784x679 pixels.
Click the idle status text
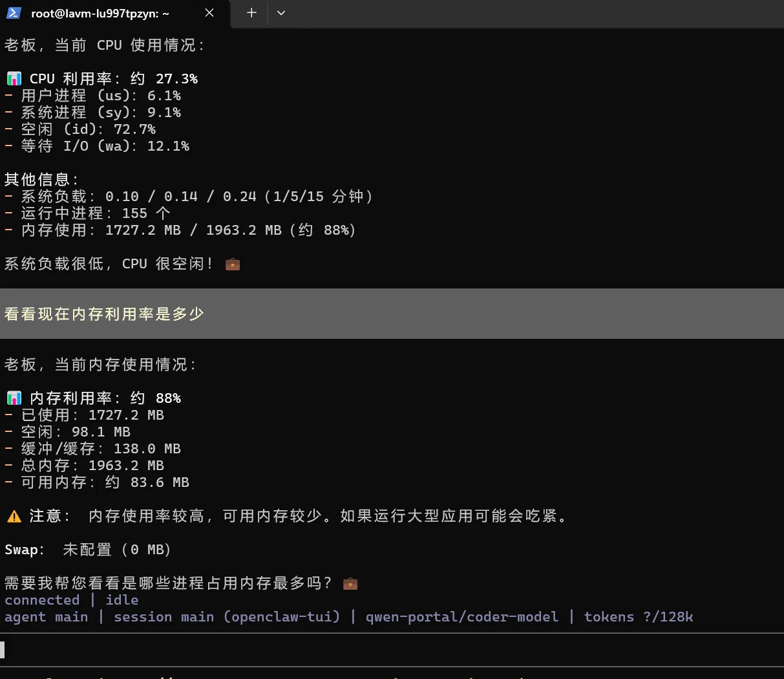click(x=122, y=600)
